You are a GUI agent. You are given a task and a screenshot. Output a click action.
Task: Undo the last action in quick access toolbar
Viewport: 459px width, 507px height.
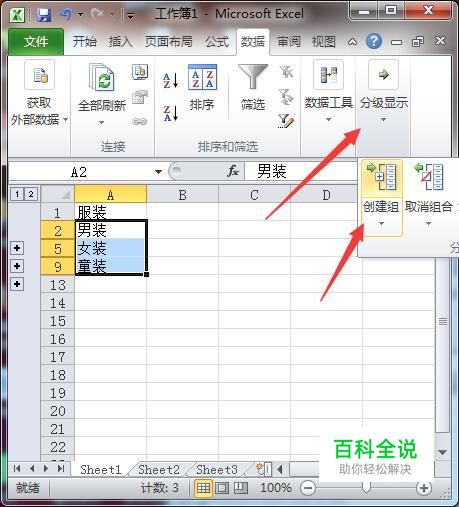[x=66, y=14]
